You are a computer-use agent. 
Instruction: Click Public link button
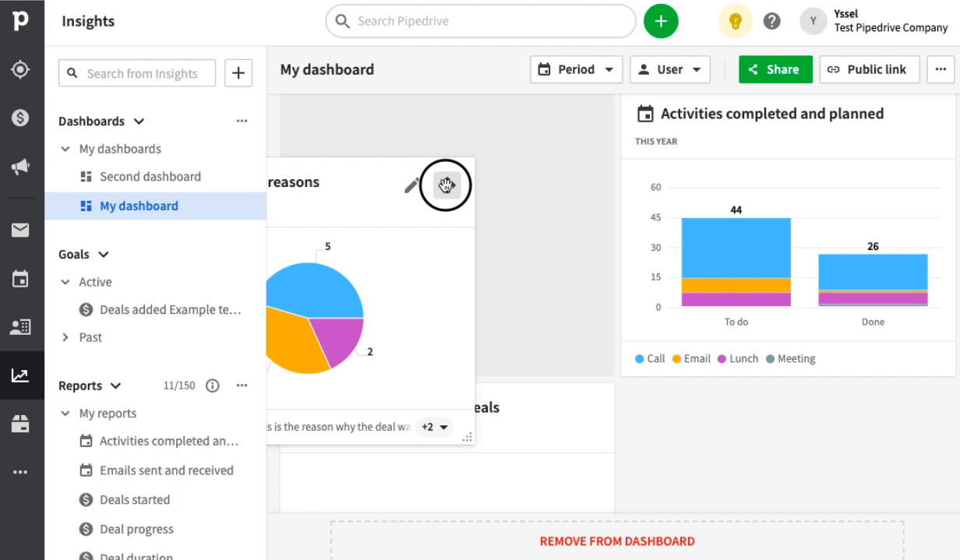pyautogui.click(x=870, y=69)
